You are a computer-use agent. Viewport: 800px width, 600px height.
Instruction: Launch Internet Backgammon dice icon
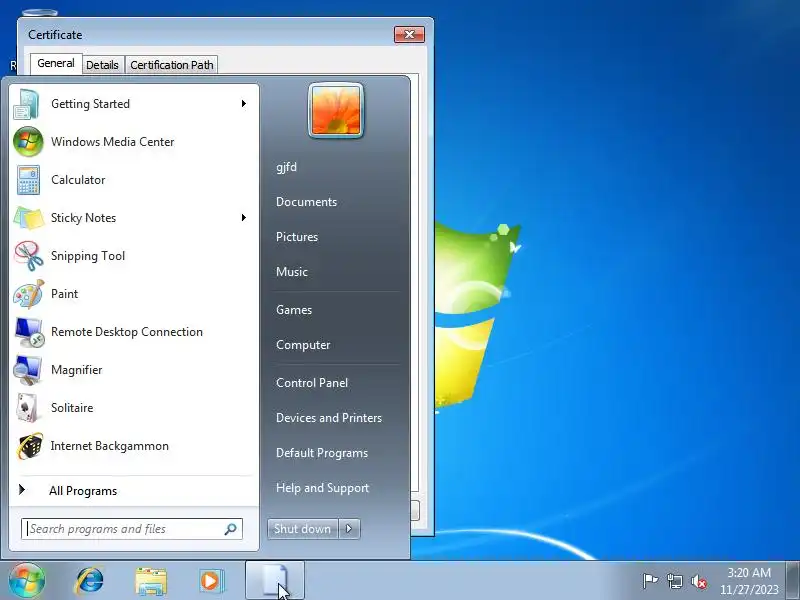(29, 446)
